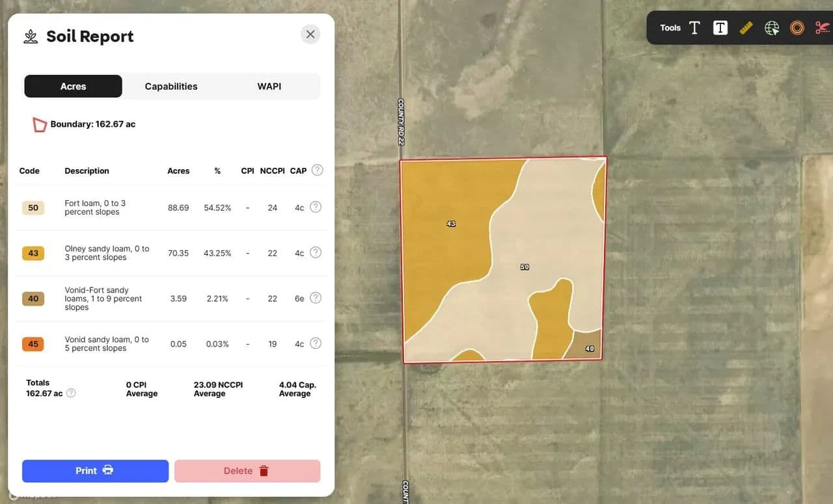Select the orange concentric rings tool

tap(797, 28)
